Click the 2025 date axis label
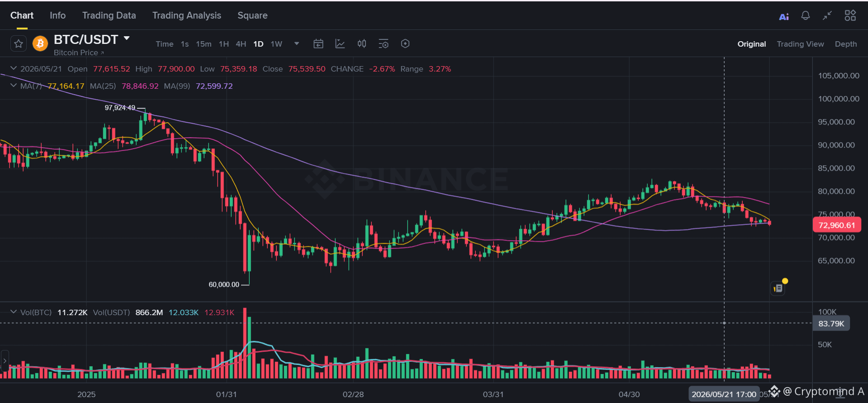The image size is (868, 403). click(x=86, y=394)
